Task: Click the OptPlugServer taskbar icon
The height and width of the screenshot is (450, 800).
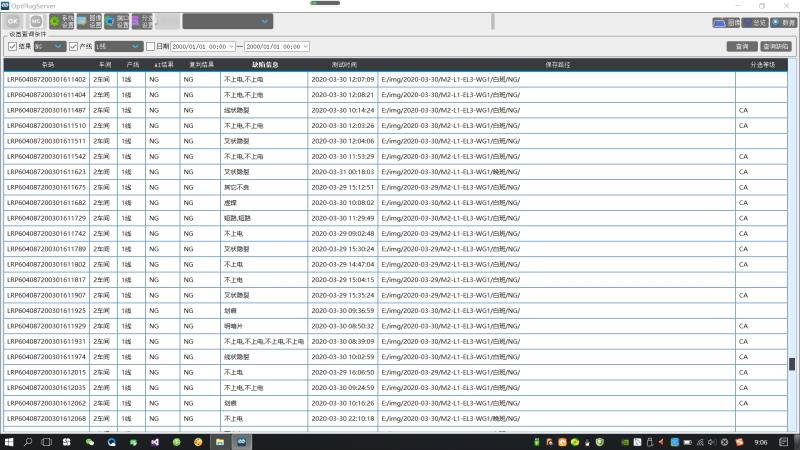Action: 241,442
